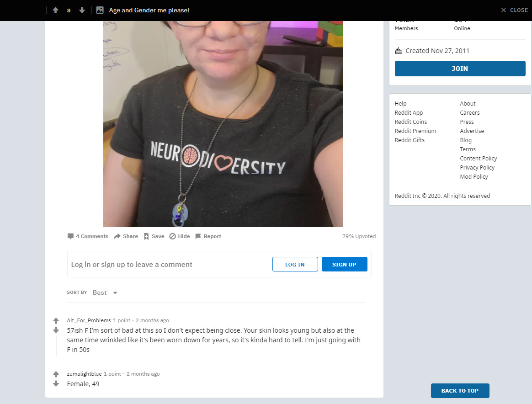Expand the Sort By Best dropdown
532x404 pixels.
[105, 292]
